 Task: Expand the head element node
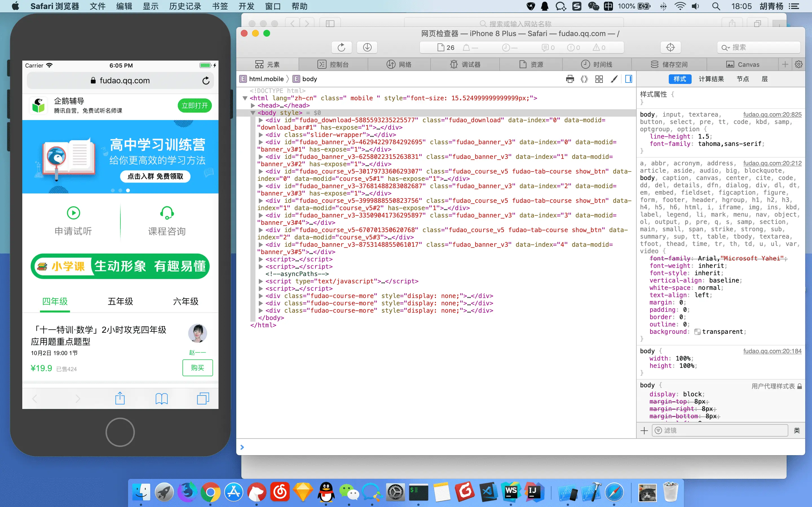(253, 105)
